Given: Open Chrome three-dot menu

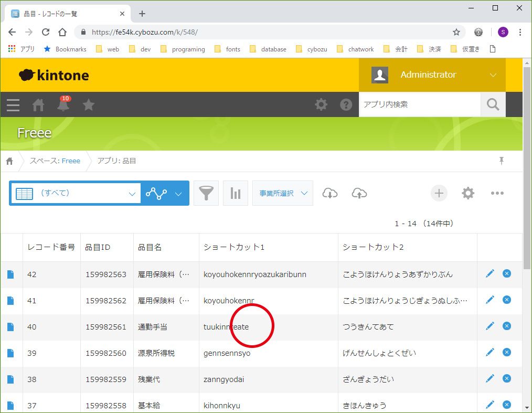Looking at the screenshot, I should (x=520, y=32).
